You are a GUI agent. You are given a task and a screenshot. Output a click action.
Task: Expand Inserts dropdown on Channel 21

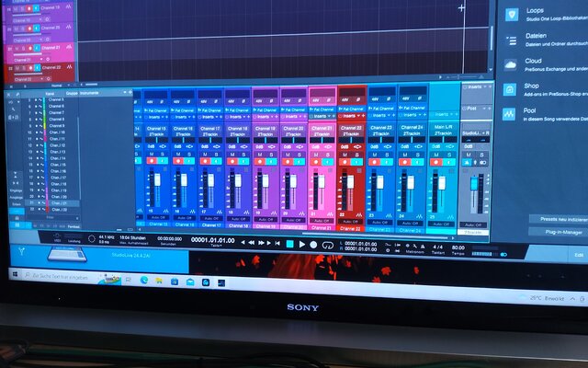coord(329,116)
